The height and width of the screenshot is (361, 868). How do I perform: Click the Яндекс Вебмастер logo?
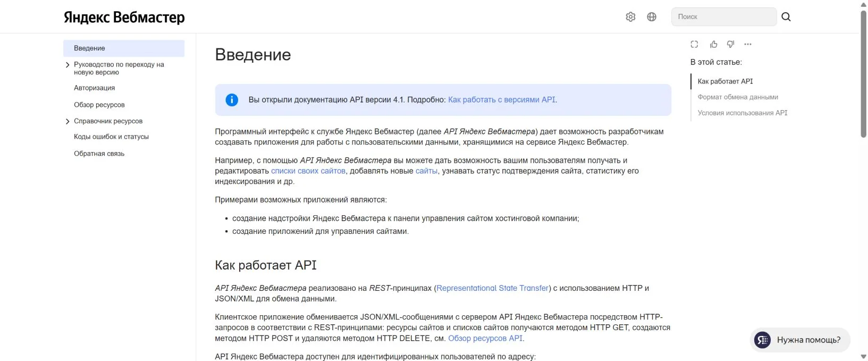[x=124, y=17]
